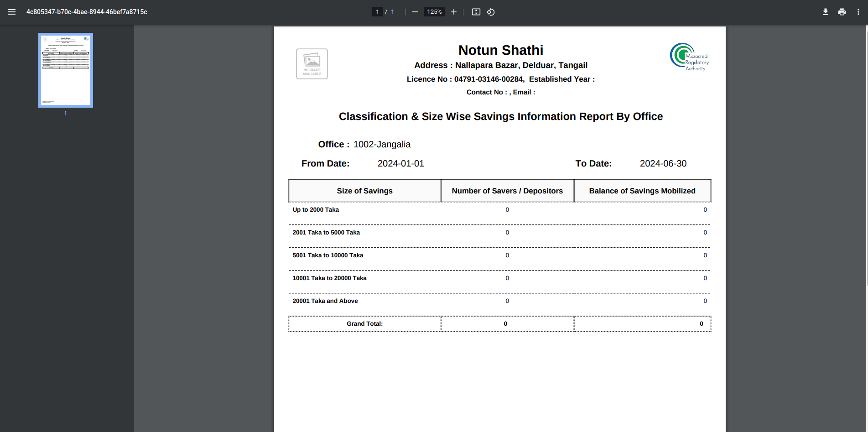Click the Balance of Savings Mobilized header
The width and height of the screenshot is (868, 432).
tap(642, 191)
